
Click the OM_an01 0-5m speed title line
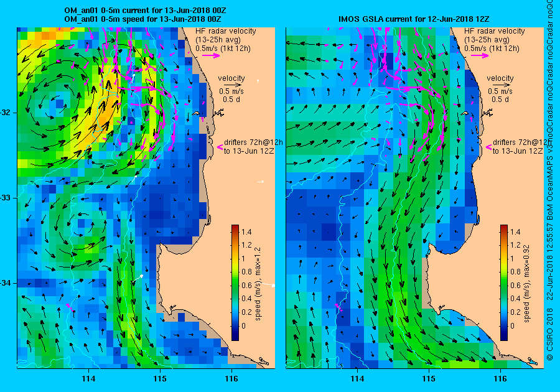[x=142, y=19]
